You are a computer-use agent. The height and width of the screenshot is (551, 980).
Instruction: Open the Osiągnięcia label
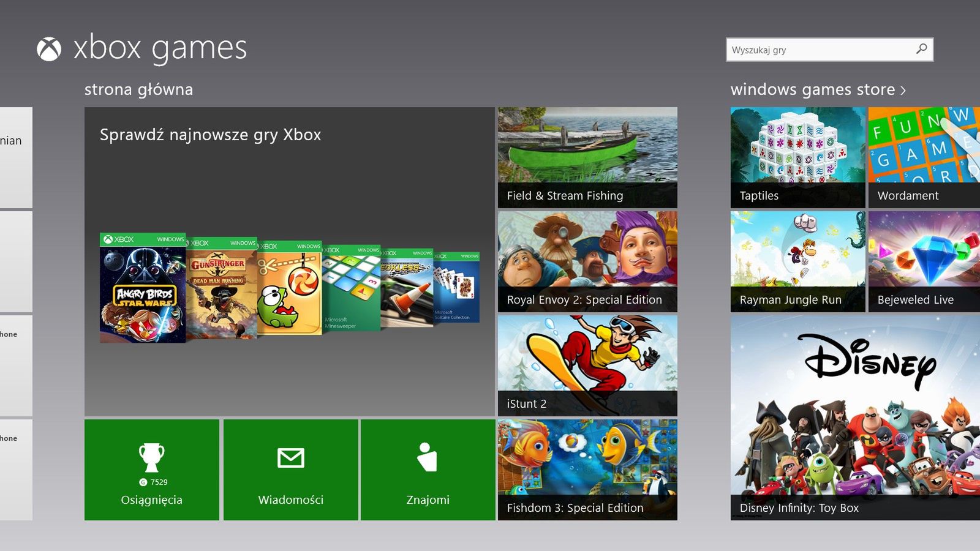click(x=152, y=500)
